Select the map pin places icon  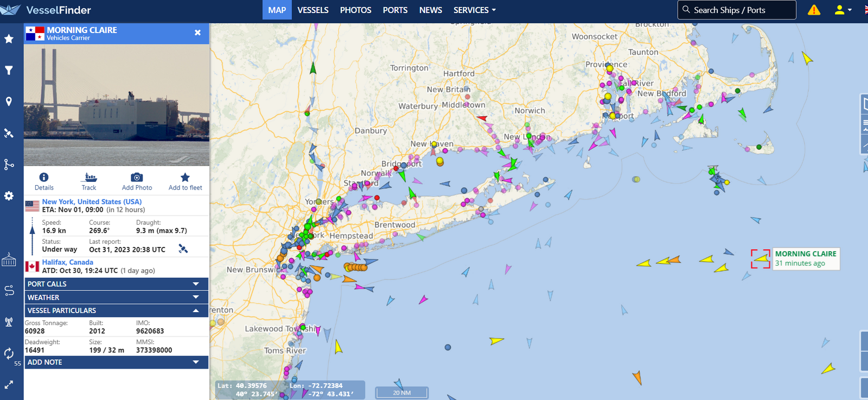click(x=9, y=101)
